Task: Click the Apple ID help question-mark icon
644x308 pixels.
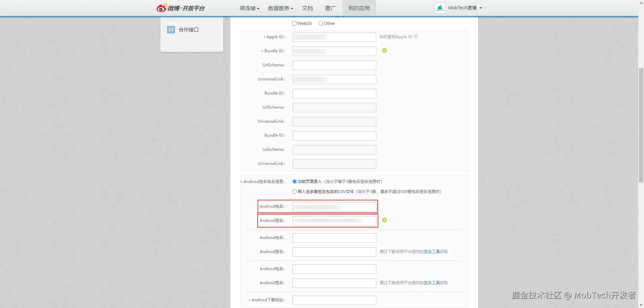Action: click(416, 37)
